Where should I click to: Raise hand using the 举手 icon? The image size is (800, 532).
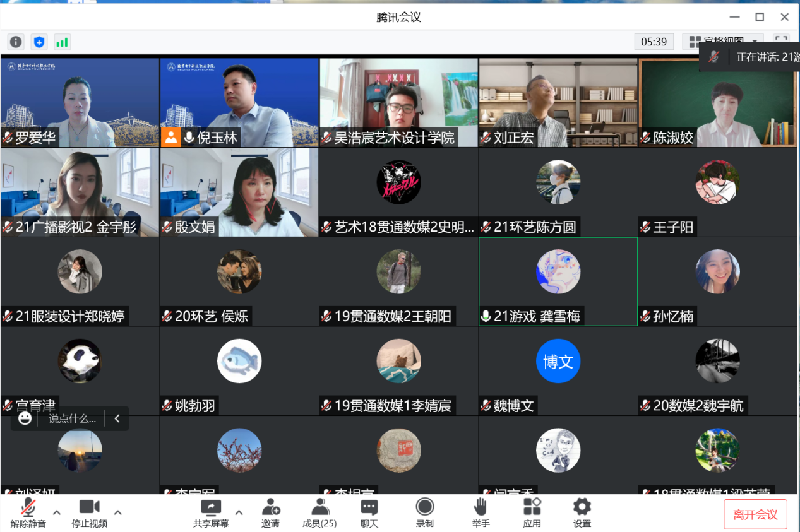[x=481, y=512]
